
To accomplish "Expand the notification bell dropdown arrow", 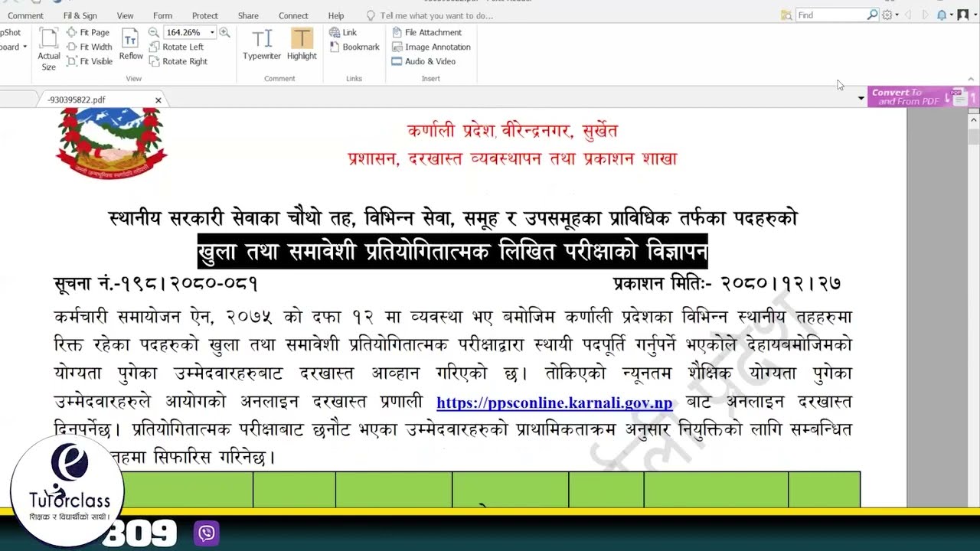I will pos(951,15).
